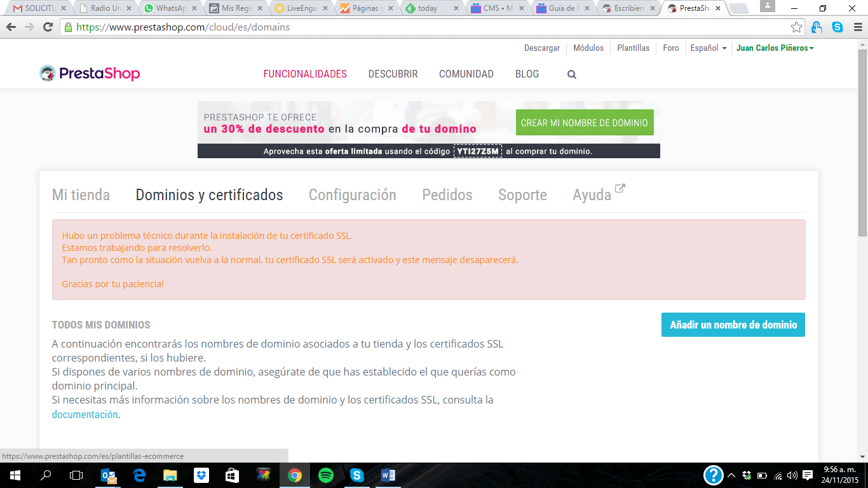Click the Chrome icon in the taskbar

tap(294, 475)
